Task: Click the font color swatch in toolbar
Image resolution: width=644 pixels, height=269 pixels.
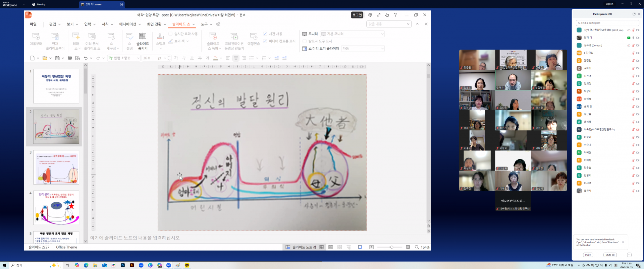Action: click(x=216, y=58)
